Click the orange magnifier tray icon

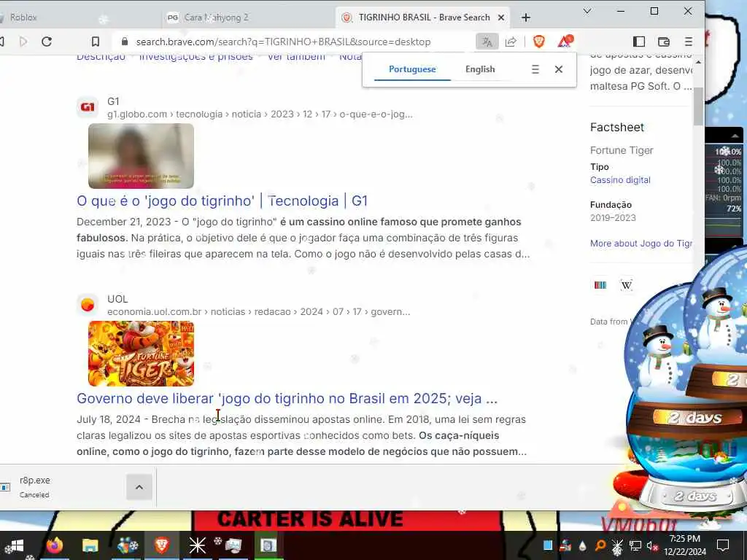coord(600,545)
